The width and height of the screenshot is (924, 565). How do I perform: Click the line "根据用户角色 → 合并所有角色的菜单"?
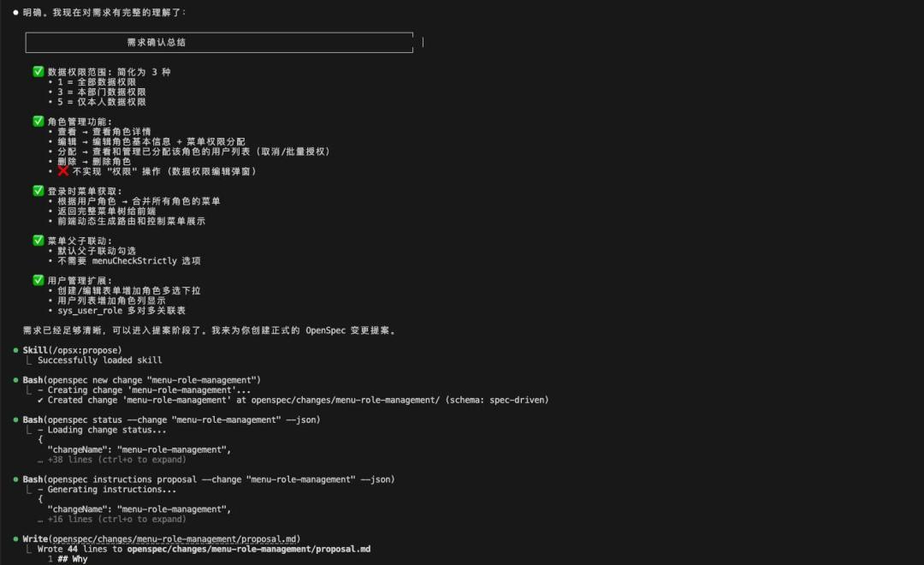(139, 201)
